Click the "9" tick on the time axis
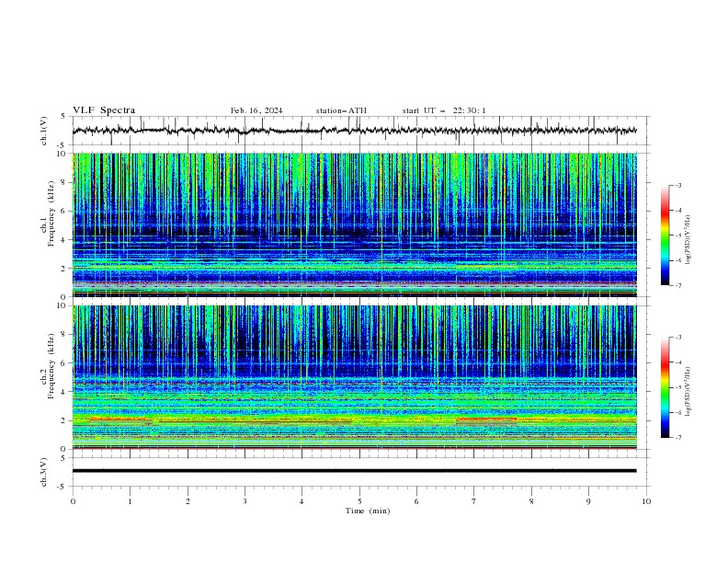The image size is (728, 563). [588, 501]
